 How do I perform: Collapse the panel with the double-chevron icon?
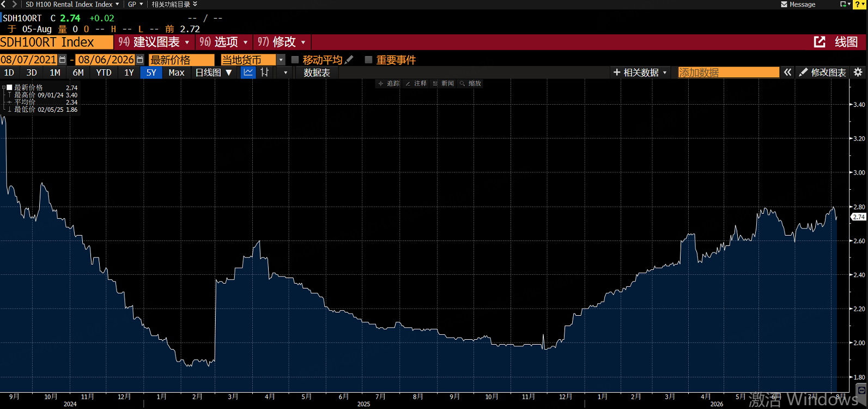tap(788, 73)
